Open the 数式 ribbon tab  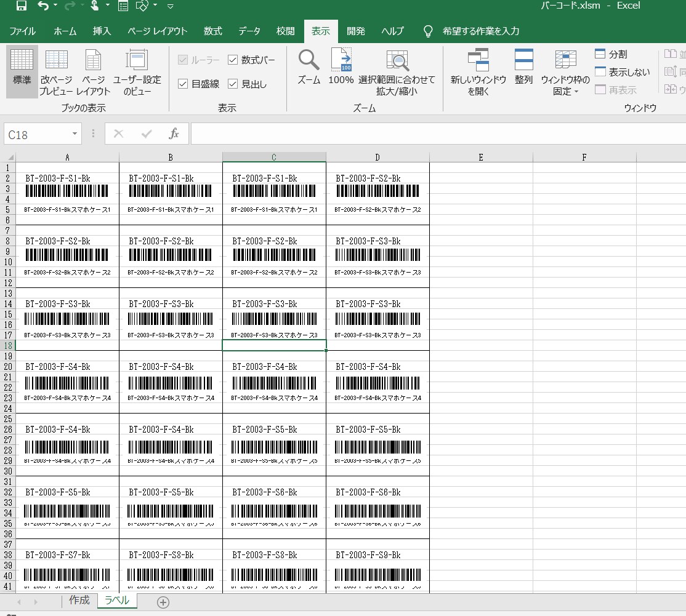click(213, 31)
